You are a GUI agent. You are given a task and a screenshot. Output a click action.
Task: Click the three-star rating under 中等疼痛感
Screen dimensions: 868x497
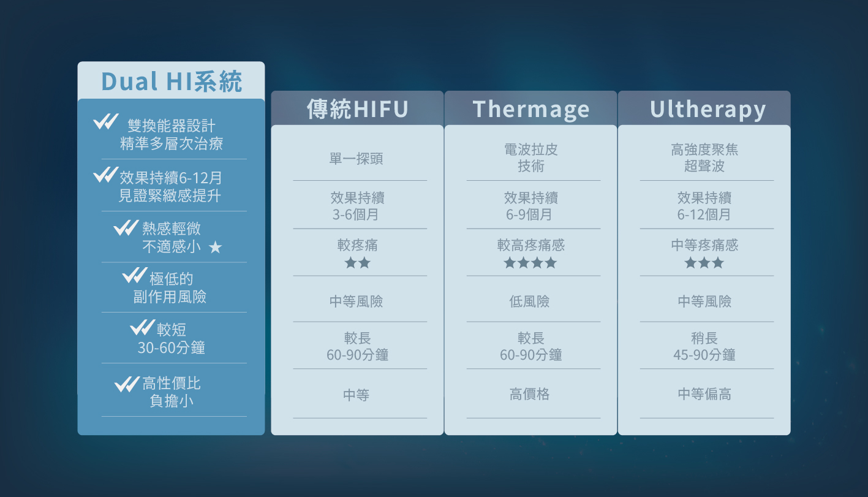coord(704,263)
